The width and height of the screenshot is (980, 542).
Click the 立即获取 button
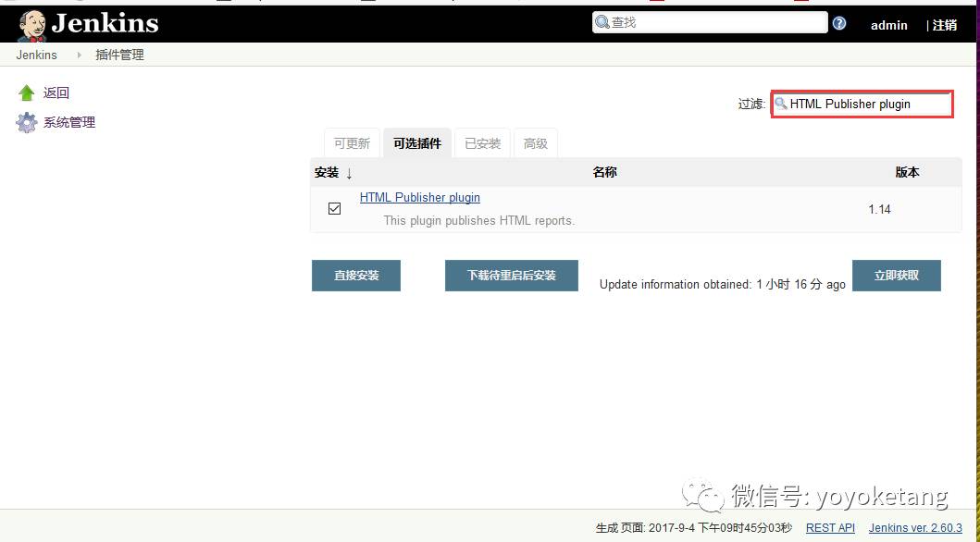(x=896, y=276)
